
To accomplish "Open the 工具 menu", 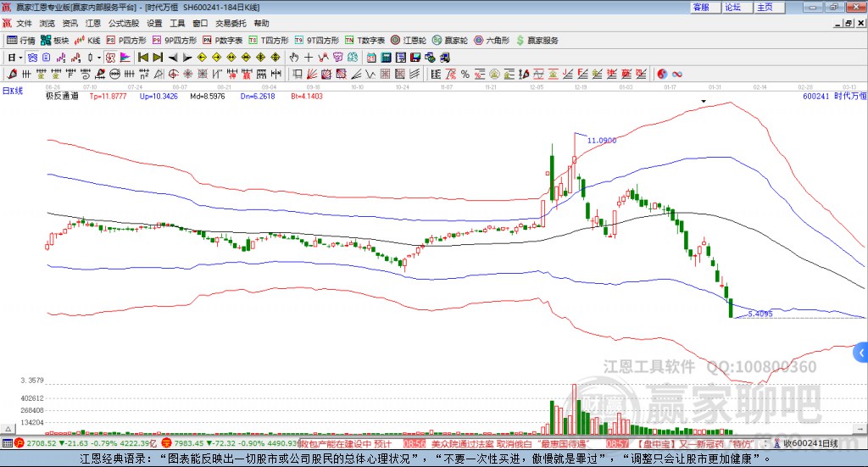I will coord(177,23).
